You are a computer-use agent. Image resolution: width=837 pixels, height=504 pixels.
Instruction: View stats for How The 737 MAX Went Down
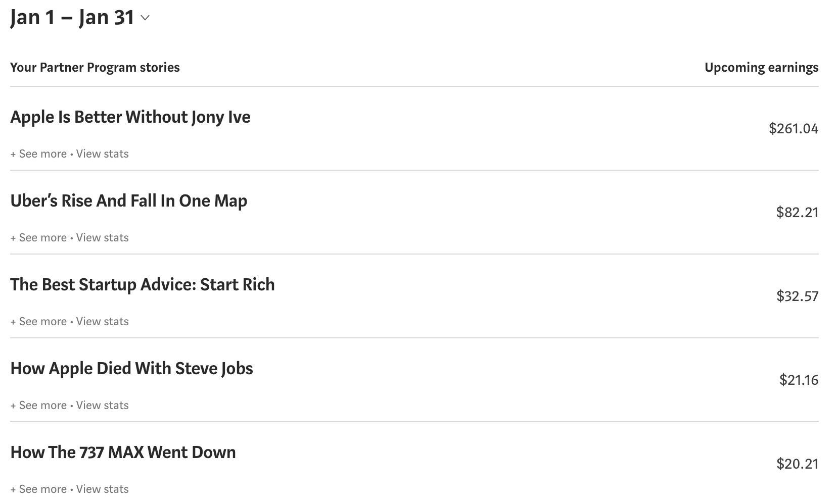click(x=103, y=489)
